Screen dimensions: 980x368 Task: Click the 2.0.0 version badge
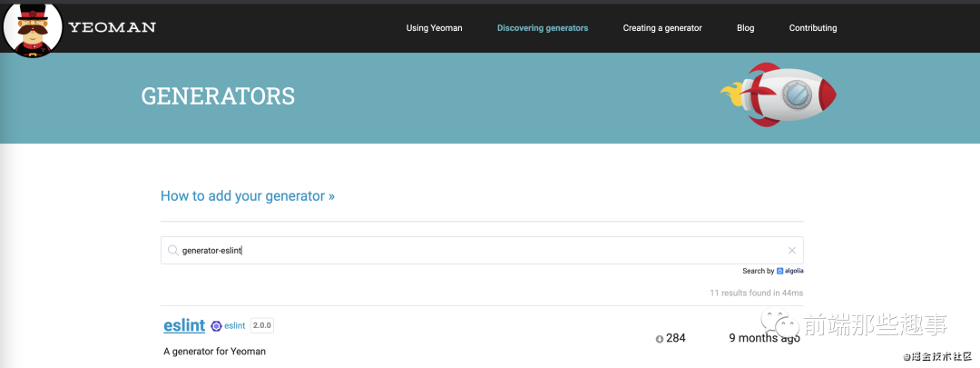click(x=262, y=325)
